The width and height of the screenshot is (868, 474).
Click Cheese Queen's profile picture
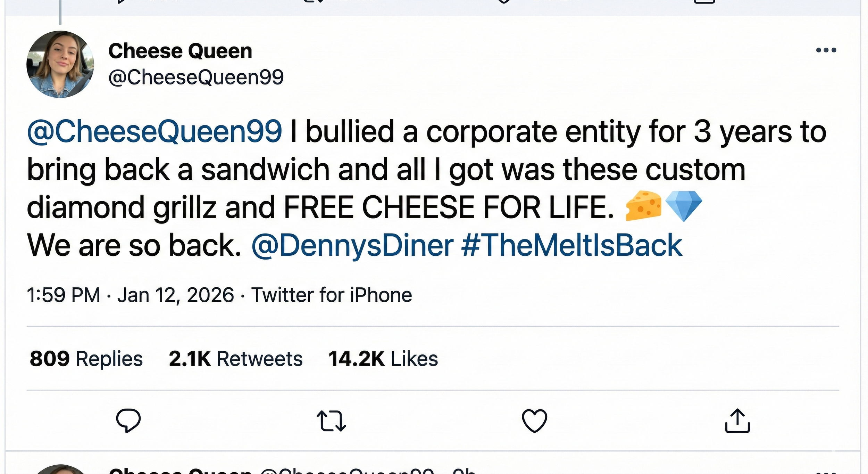(x=60, y=64)
